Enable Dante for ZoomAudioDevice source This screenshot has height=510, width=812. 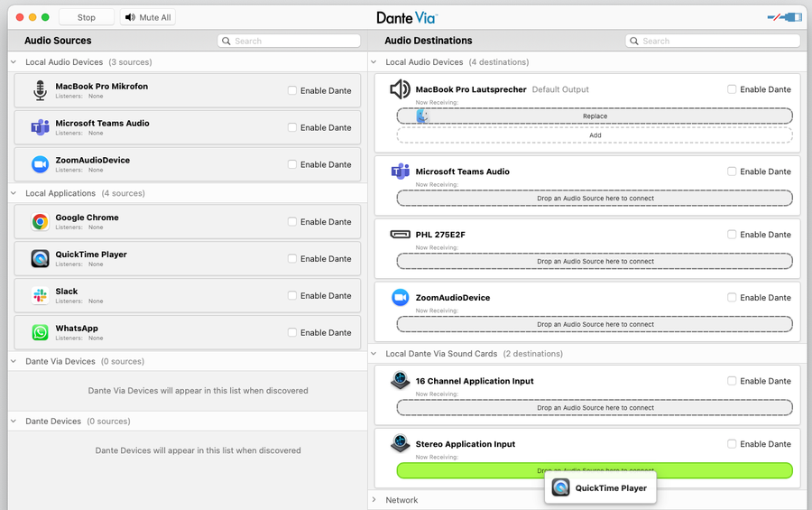[x=292, y=164]
